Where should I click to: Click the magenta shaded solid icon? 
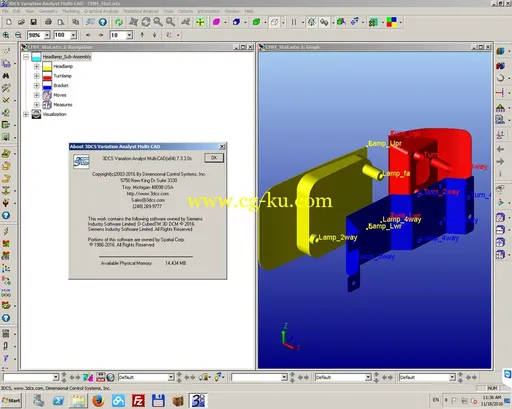[x=217, y=22]
